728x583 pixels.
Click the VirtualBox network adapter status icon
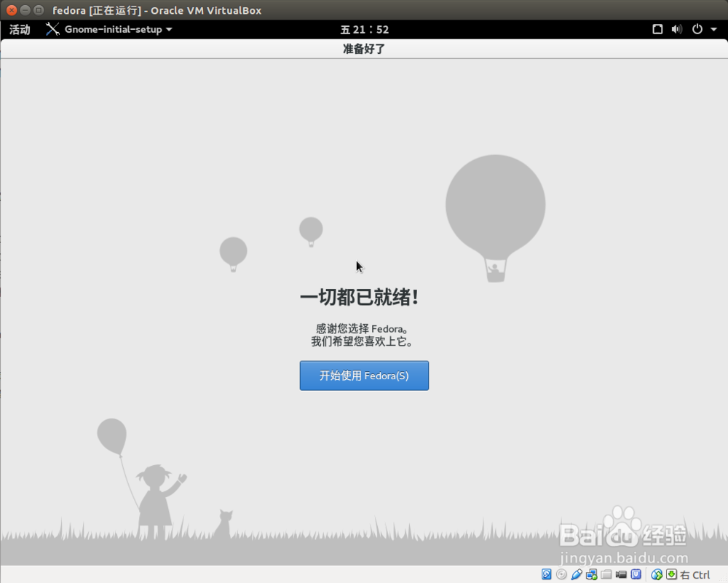[591, 574]
